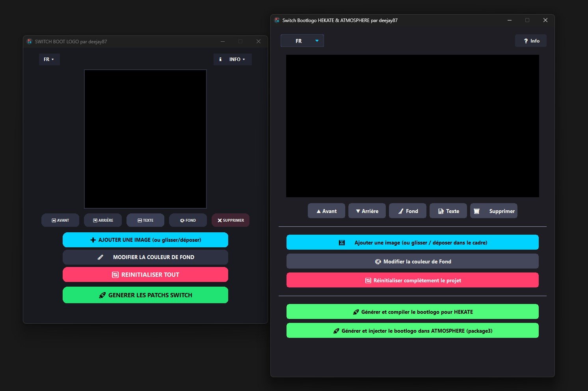This screenshot has height=391, width=588.
Task: Expand the INFO dropdown in SWITCH BOOT LOGO window
Action: pyautogui.click(x=233, y=59)
